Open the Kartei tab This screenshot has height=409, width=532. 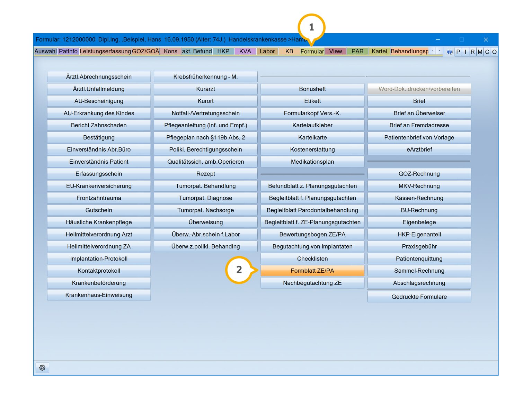click(x=379, y=51)
